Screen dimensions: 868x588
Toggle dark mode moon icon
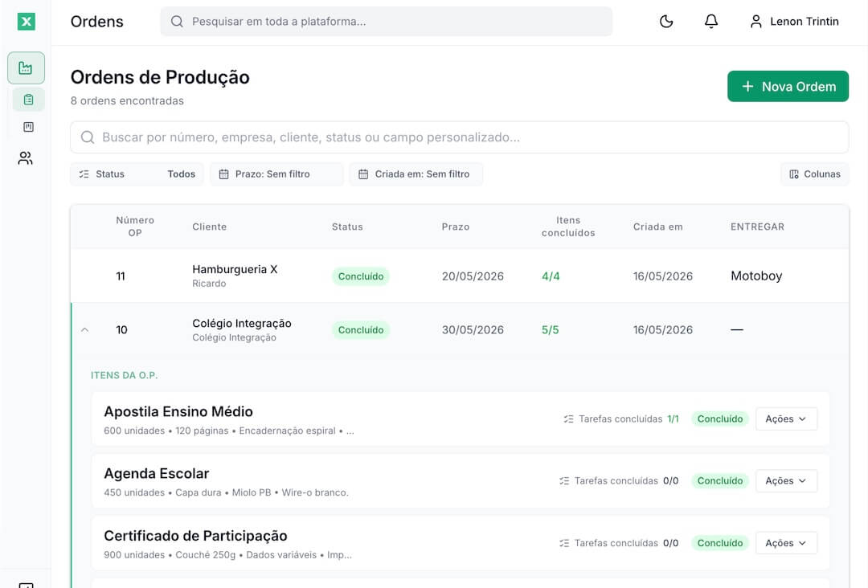click(x=666, y=22)
